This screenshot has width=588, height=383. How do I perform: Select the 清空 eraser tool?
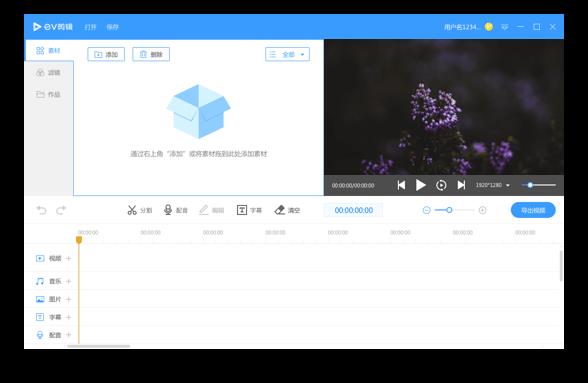point(287,210)
